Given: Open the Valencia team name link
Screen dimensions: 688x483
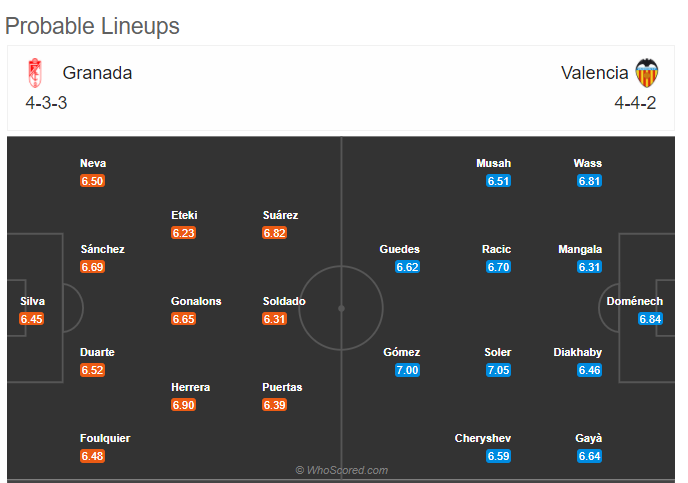Looking at the screenshot, I should (x=595, y=73).
